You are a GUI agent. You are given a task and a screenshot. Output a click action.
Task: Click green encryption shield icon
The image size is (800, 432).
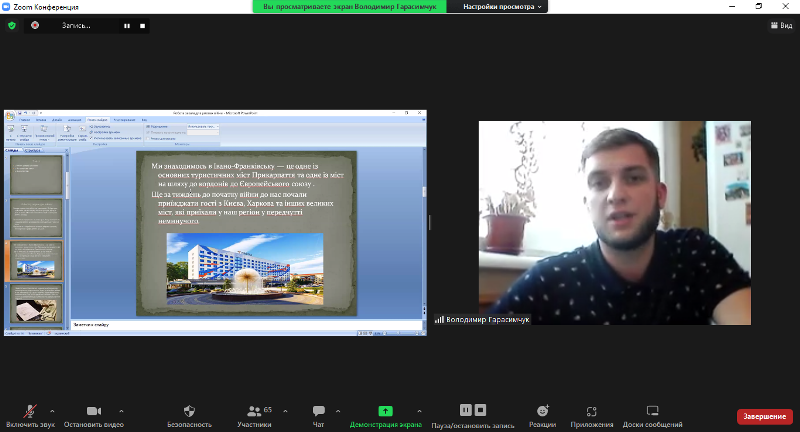pyautogui.click(x=12, y=26)
